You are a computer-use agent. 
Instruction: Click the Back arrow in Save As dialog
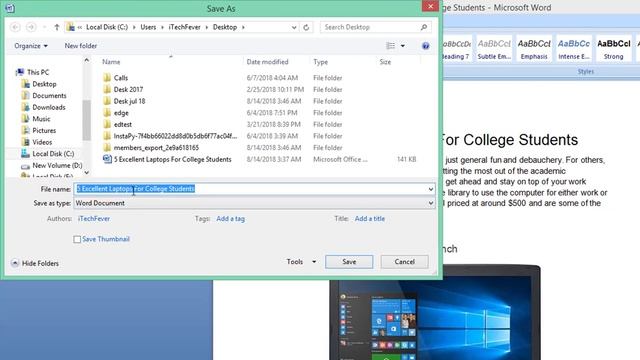[x=15, y=27]
